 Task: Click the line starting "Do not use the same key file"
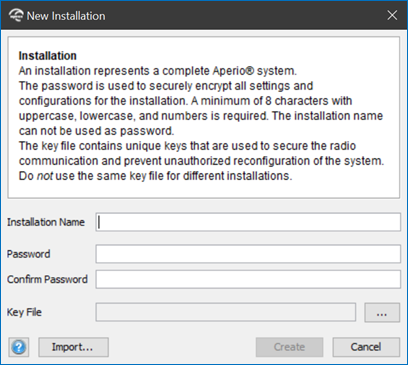[155, 176]
